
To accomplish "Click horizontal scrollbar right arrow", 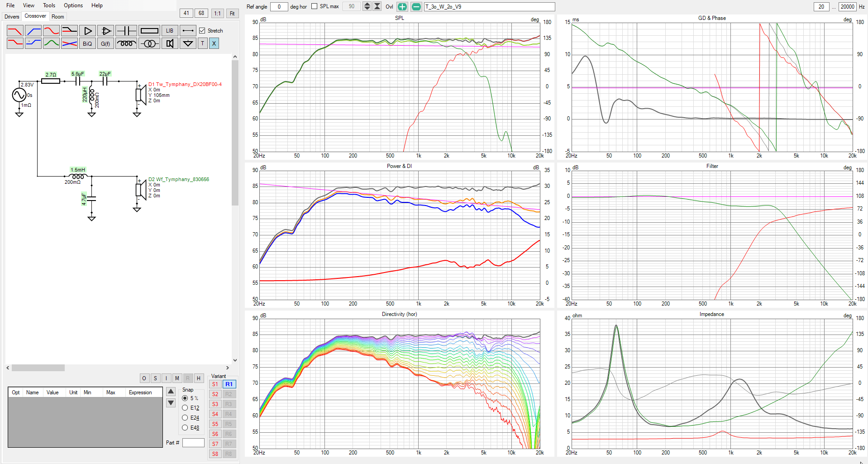I will (228, 368).
